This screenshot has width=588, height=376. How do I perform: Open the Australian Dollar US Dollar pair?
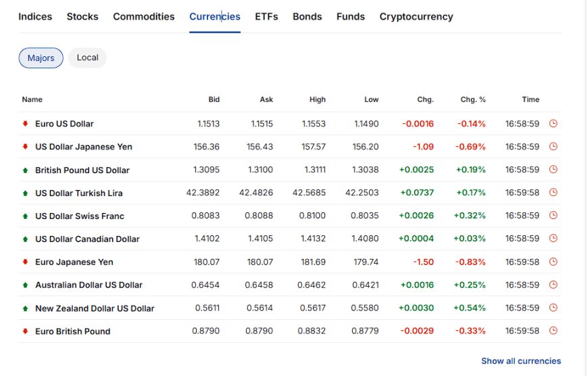coord(89,285)
